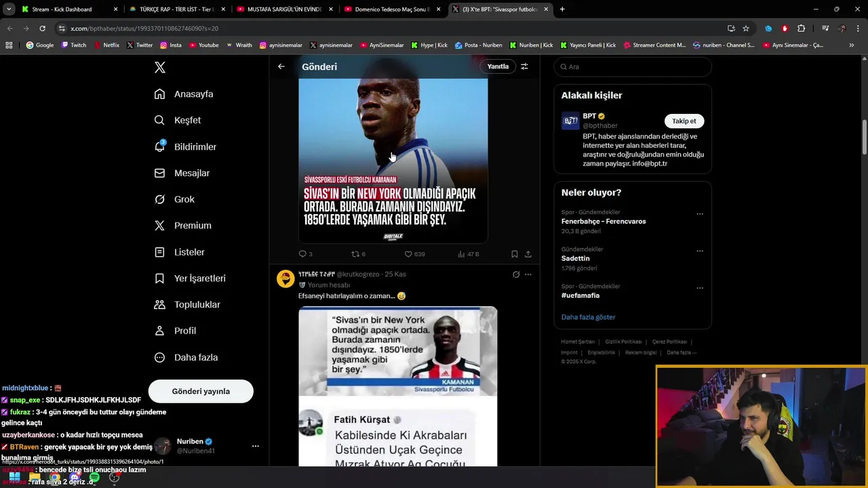
Task: Open Hype | Kick bookmark
Action: [429, 45]
